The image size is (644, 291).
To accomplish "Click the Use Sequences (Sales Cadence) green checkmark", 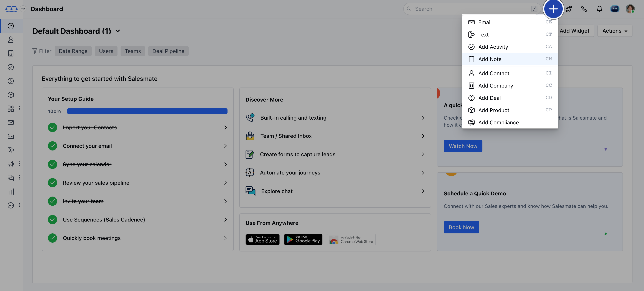I will tap(53, 220).
